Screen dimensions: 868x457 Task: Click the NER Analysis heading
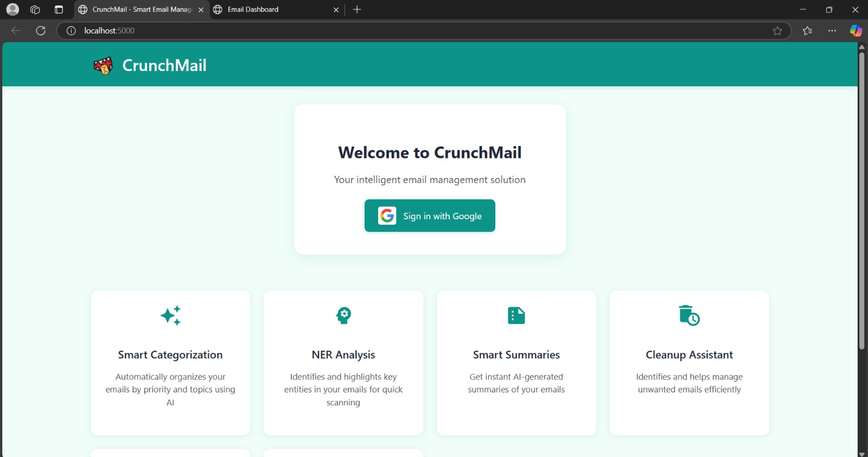[x=343, y=355]
